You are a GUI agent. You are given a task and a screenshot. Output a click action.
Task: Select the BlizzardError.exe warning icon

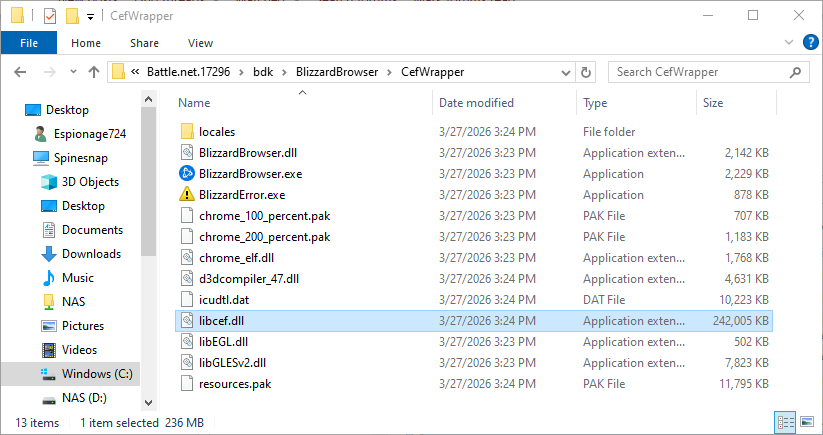point(187,195)
